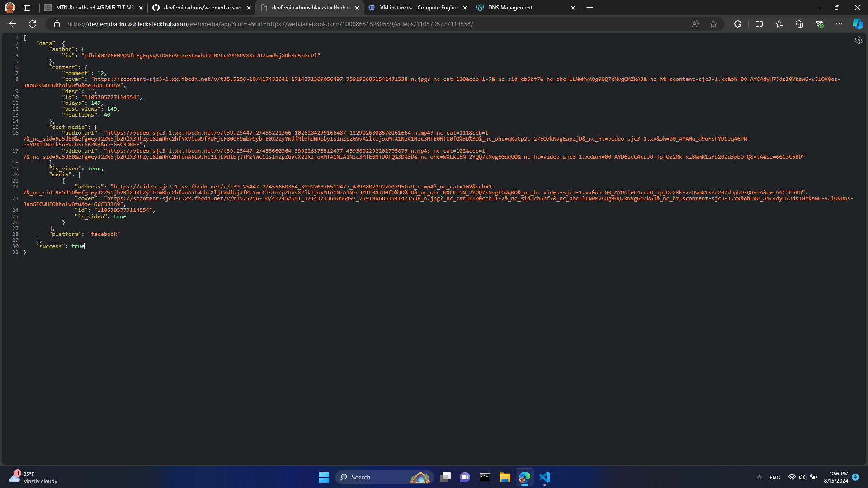Screen dimensions: 868x488
Task: Click the browser Back arrow button
Action: (13, 24)
